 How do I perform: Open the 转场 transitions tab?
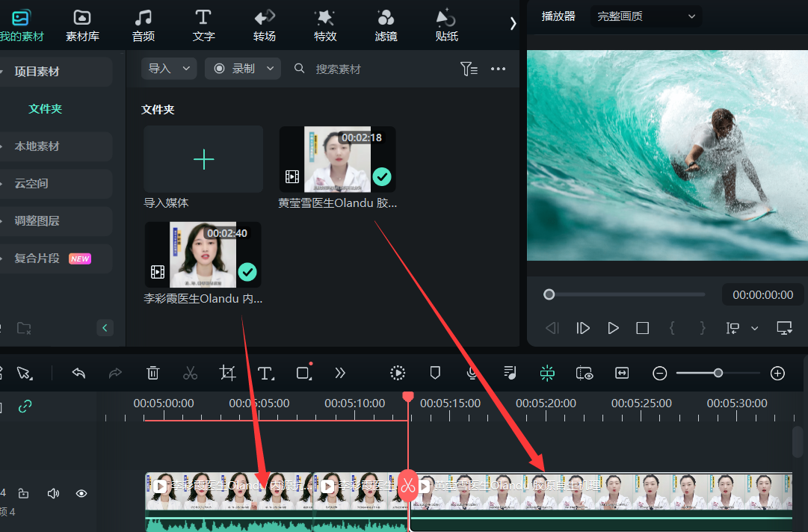(x=265, y=25)
